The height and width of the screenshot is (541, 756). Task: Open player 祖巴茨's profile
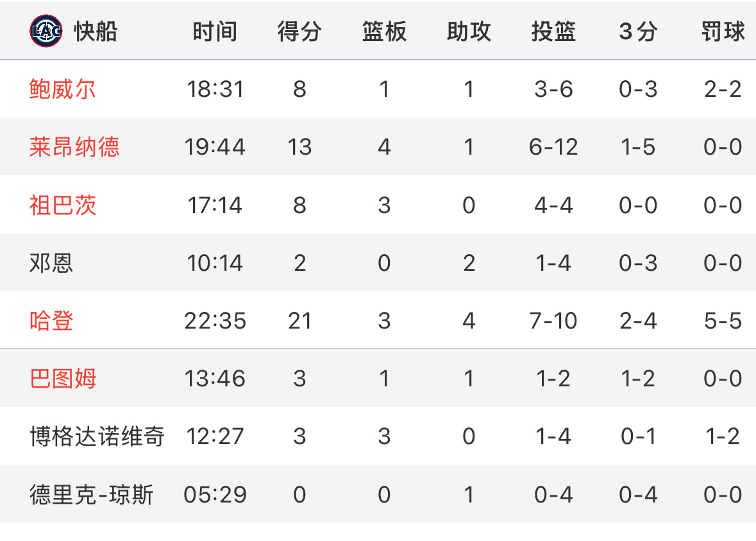[x=63, y=205]
